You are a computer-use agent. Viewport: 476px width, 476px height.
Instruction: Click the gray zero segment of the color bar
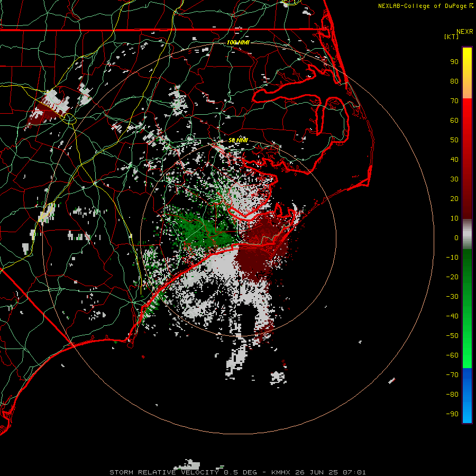tap(467, 234)
